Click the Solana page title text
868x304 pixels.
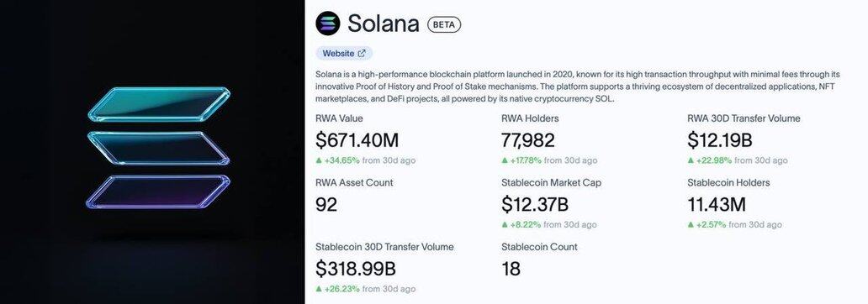383,24
